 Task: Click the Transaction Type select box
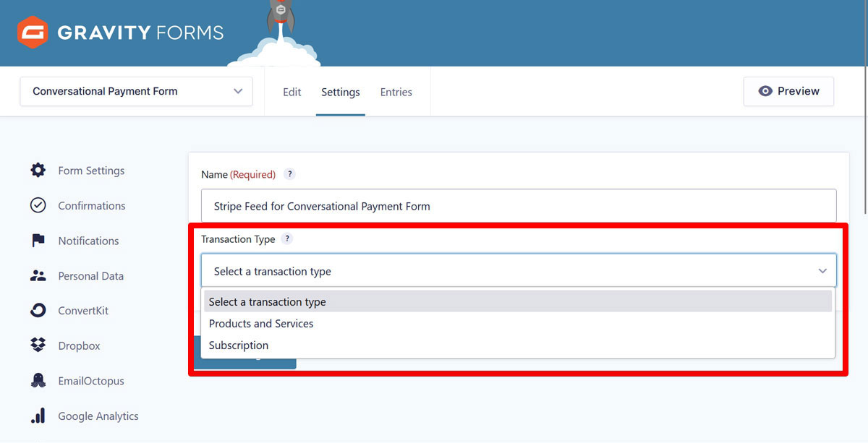[x=519, y=271]
